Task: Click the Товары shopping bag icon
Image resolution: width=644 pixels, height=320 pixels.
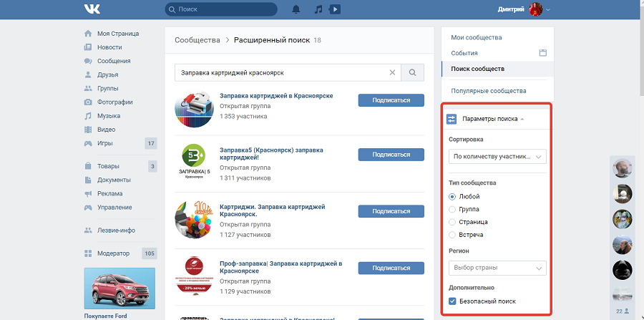Action: [88, 166]
